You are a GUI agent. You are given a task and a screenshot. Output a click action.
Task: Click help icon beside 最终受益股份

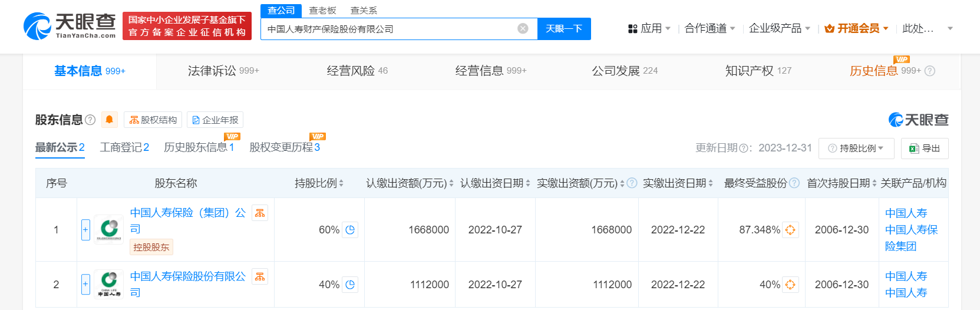(x=794, y=183)
